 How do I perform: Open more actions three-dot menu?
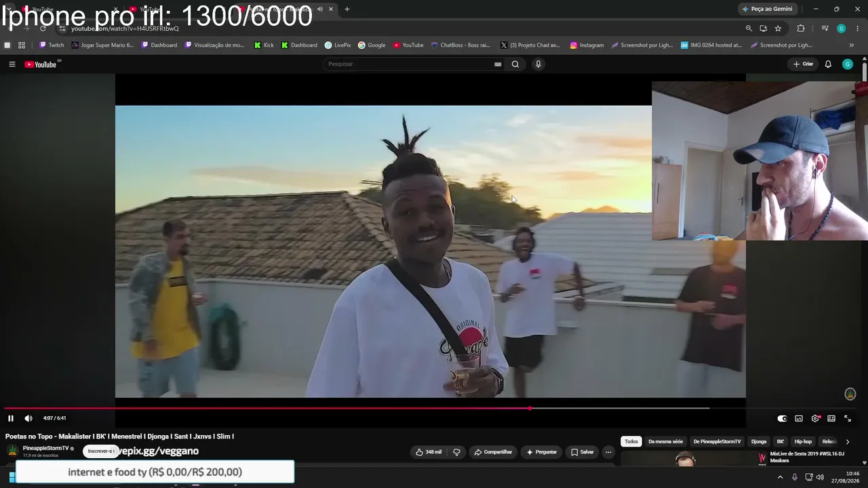[608, 452]
